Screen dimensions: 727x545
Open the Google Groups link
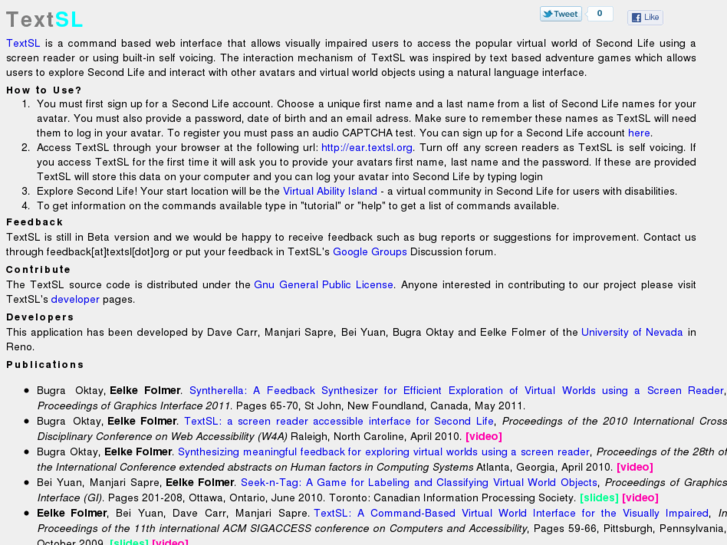(x=370, y=251)
